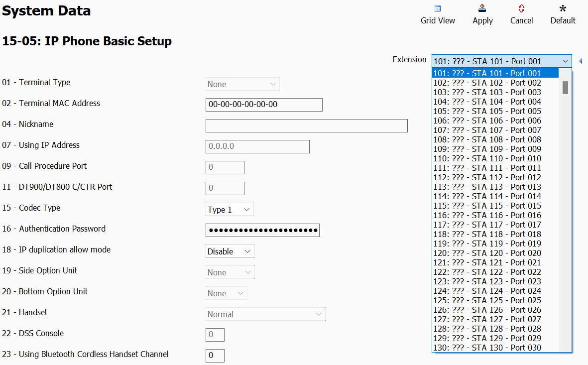
Task: Select extension 104 - Port 004
Action: pos(495,102)
